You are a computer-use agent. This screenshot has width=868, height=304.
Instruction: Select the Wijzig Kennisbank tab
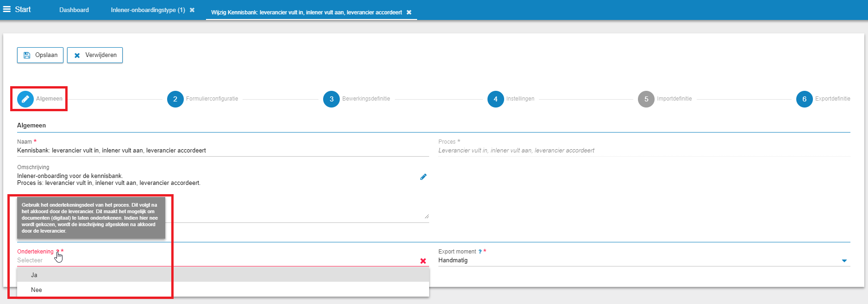(x=306, y=12)
